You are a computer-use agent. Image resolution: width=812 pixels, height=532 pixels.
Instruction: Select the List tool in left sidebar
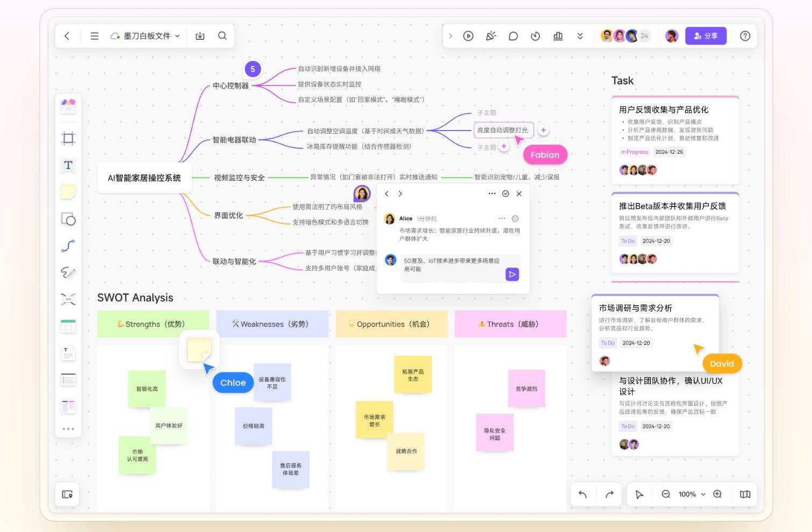coord(68,379)
